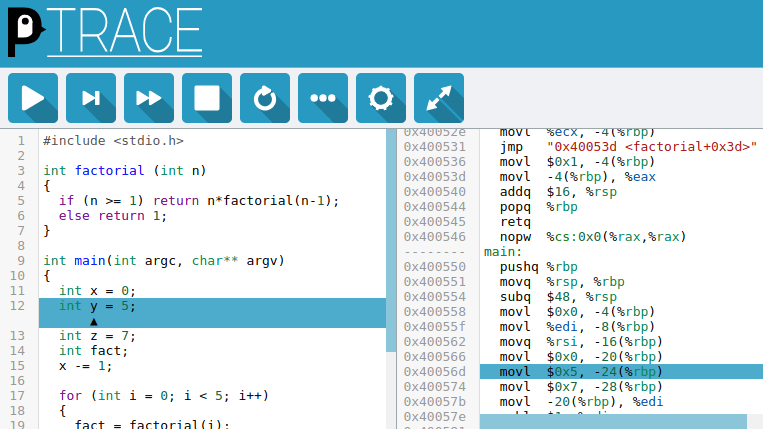Viewport: 763px width, 429px height.
Task: Click the PTrace logo
Action: click(x=104, y=32)
